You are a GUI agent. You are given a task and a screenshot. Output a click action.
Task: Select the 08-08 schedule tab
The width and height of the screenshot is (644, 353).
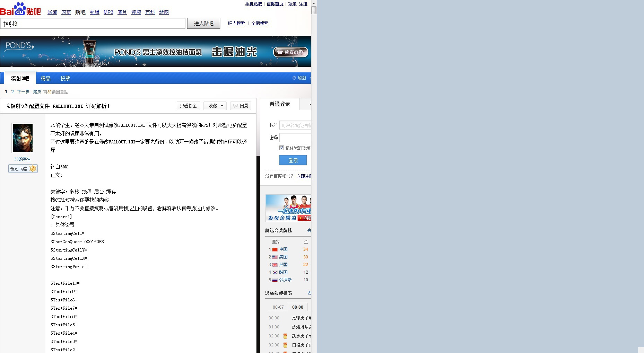tap(298, 307)
